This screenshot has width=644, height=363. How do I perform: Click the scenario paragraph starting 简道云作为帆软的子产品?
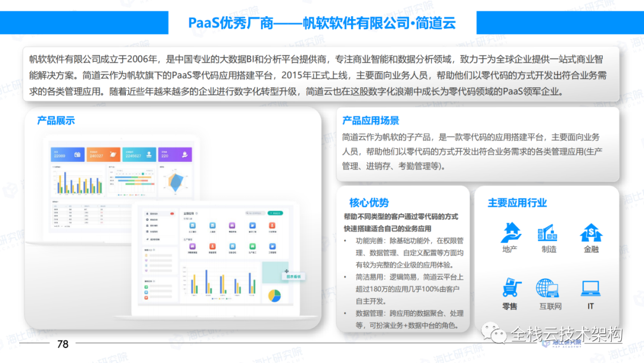[x=472, y=151]
